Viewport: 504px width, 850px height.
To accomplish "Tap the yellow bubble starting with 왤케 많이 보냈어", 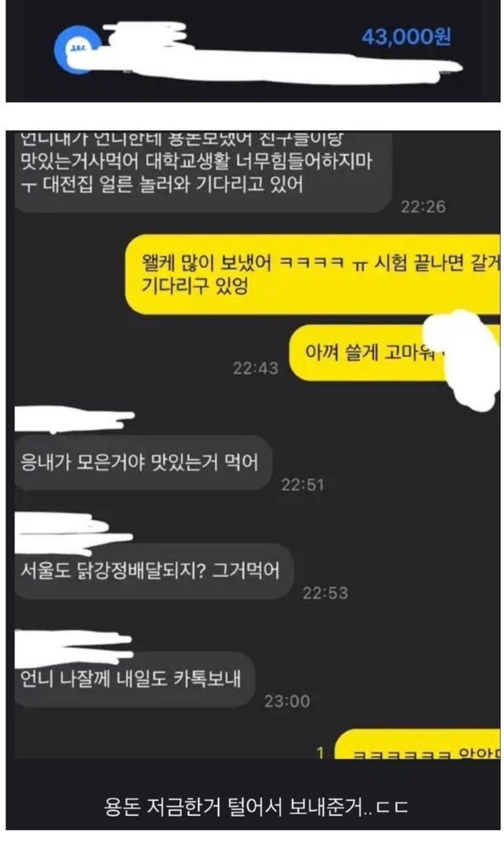I will point(313,274).
